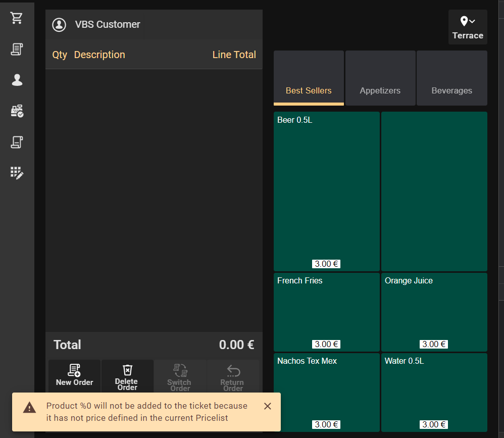
Task: Select the Water 0.5L product tile
Action: coord(434,392)
